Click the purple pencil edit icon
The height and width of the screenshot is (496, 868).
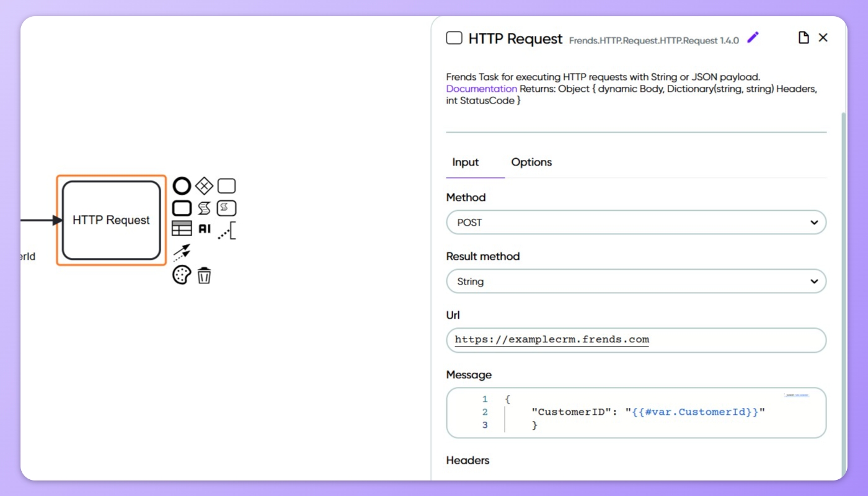pos(753,38)
